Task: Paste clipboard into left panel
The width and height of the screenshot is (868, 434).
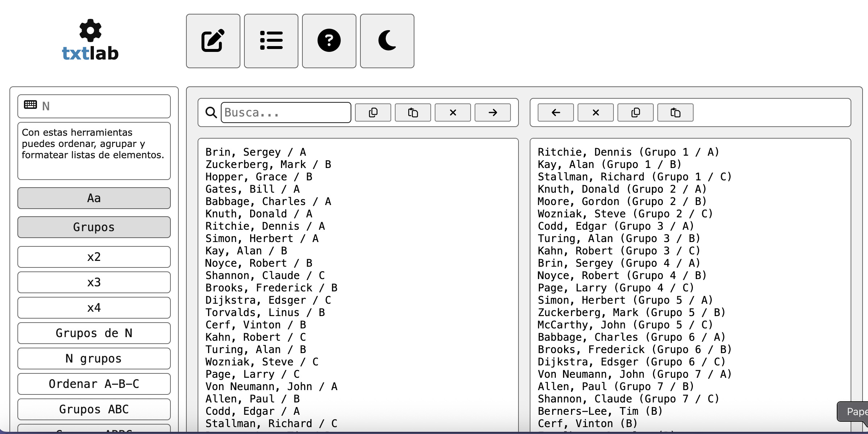Action: pyautogui.click(x=413, y=112)
